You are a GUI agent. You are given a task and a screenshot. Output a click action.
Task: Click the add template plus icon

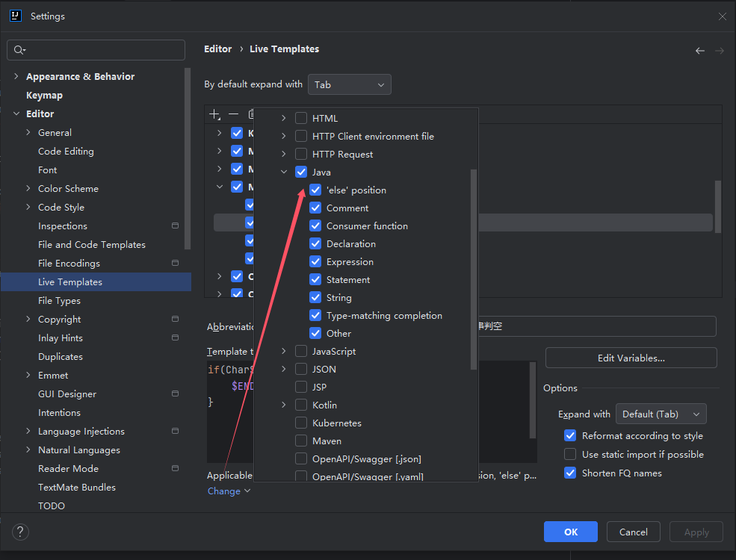(214, 114)
